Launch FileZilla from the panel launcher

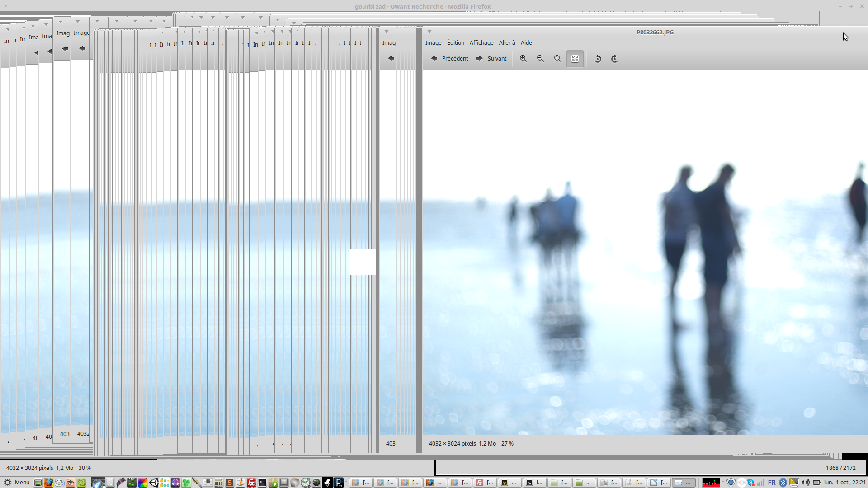251,483
